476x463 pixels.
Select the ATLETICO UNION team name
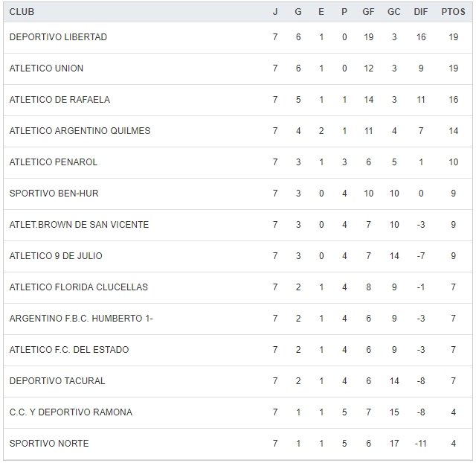pos(46,68)
